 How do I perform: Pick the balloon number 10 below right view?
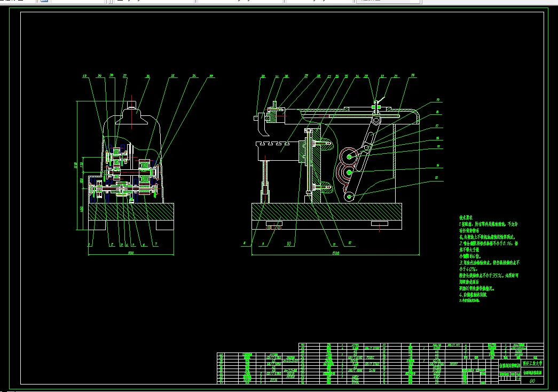pos(289,244)
